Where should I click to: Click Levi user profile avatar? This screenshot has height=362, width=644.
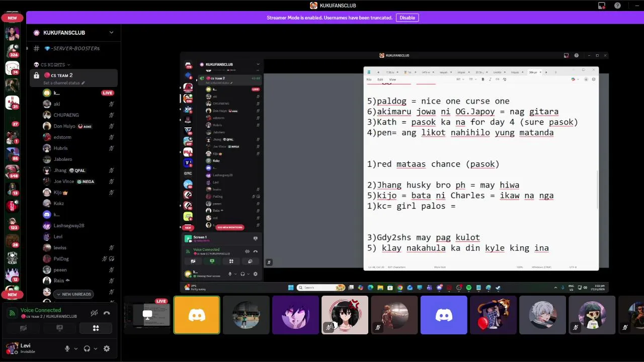coord(12,348)
